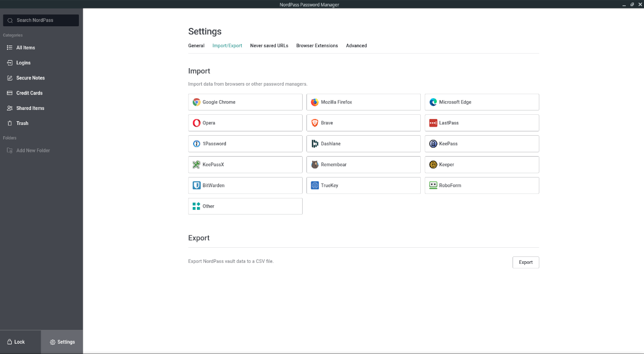The width and height of the screenshot is (644, 354).
Task: Import passwords from Google Chrome
Action: point(245,102)
